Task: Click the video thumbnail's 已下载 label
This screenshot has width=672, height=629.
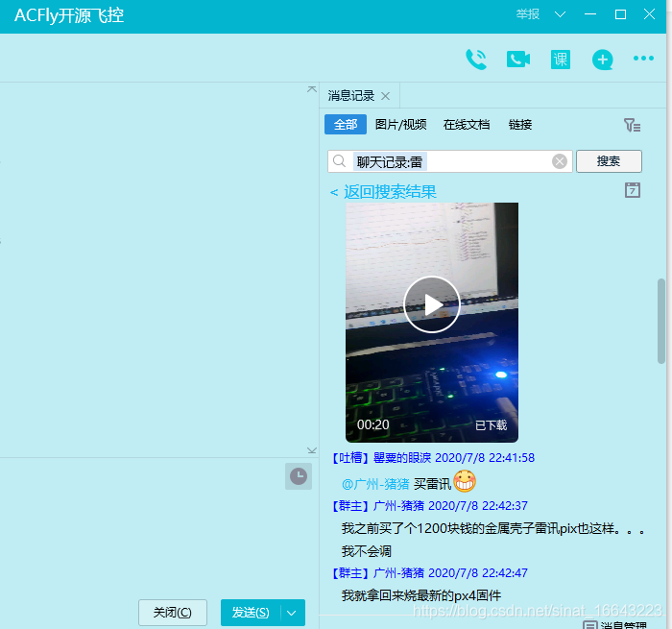Action: (492, 425)
